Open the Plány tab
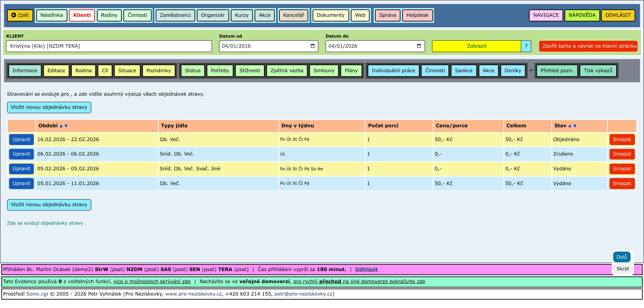Image resolution: width=644 pixels, height=308 pixels. coord(351,71)
